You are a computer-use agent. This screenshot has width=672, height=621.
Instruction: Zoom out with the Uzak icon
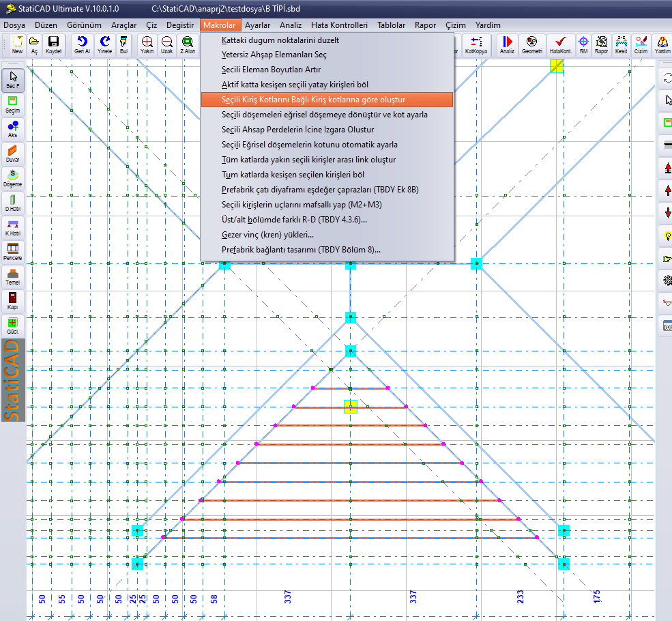[x=166, y=45]
